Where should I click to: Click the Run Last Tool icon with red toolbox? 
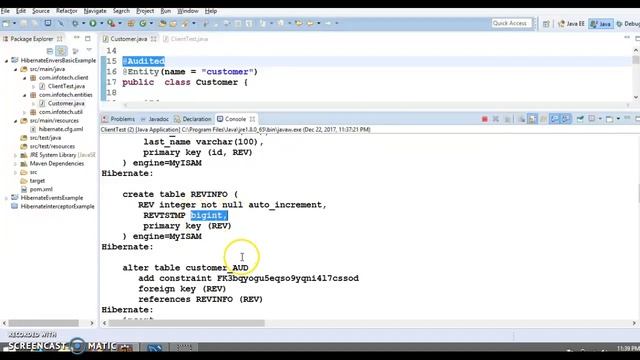pyautogui.click(x=111, y=23)
